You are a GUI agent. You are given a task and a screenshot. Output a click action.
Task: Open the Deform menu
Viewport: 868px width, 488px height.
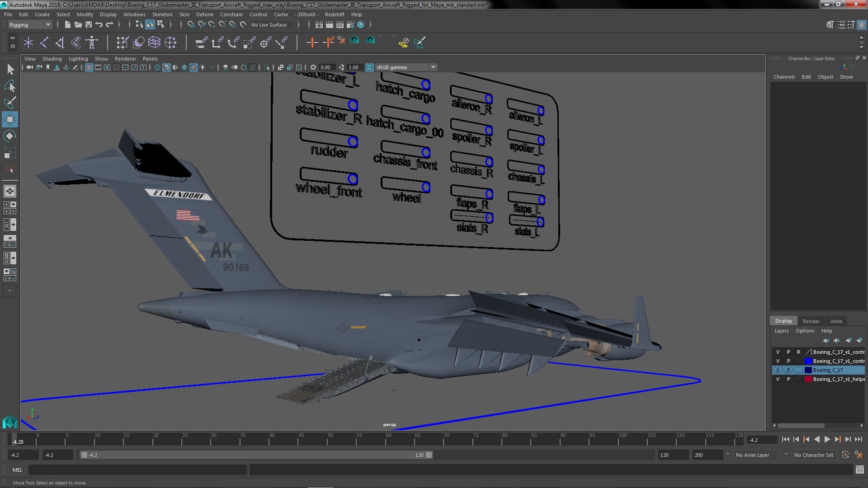[204, 14]
